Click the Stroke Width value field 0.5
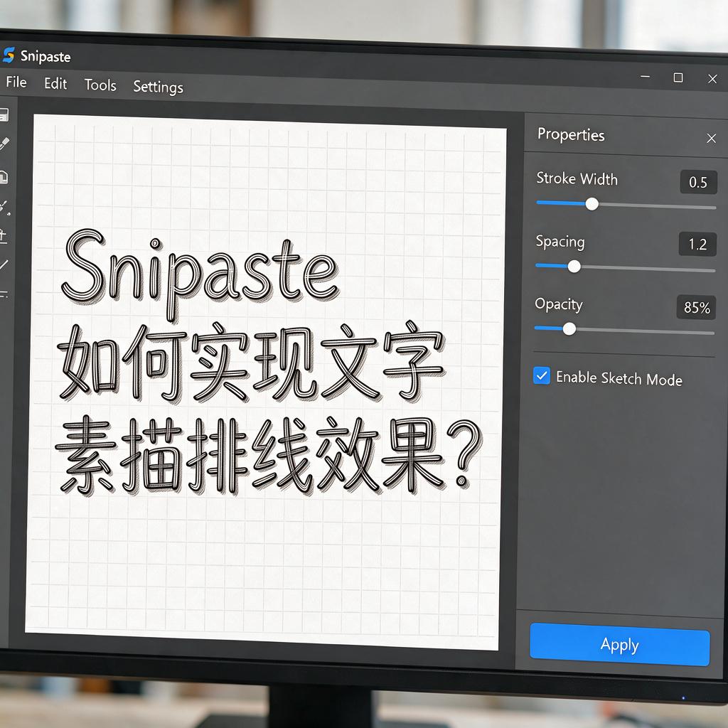The width and height of the screenshot is (728, 728). (x=698, y=182)
